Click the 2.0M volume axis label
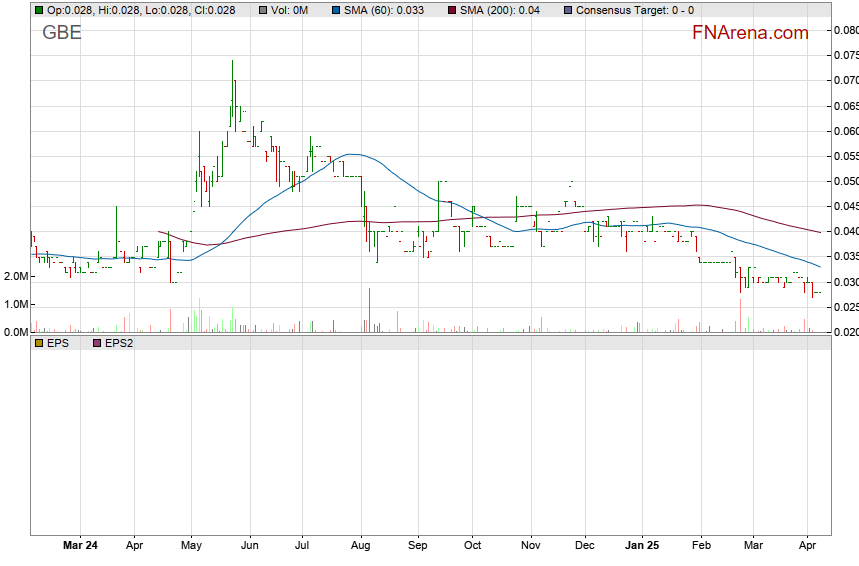Image resolution: width=859 pixels, height=566 pixels. [16, 276]
